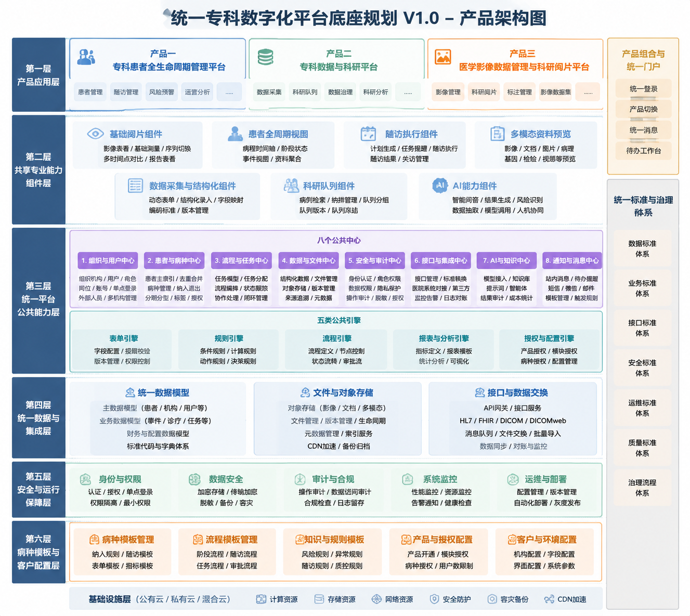Select the form icon of 数据采集与结构化组件
The width and height of the screenshot is (690, 616).
click(x=135, y=186)
